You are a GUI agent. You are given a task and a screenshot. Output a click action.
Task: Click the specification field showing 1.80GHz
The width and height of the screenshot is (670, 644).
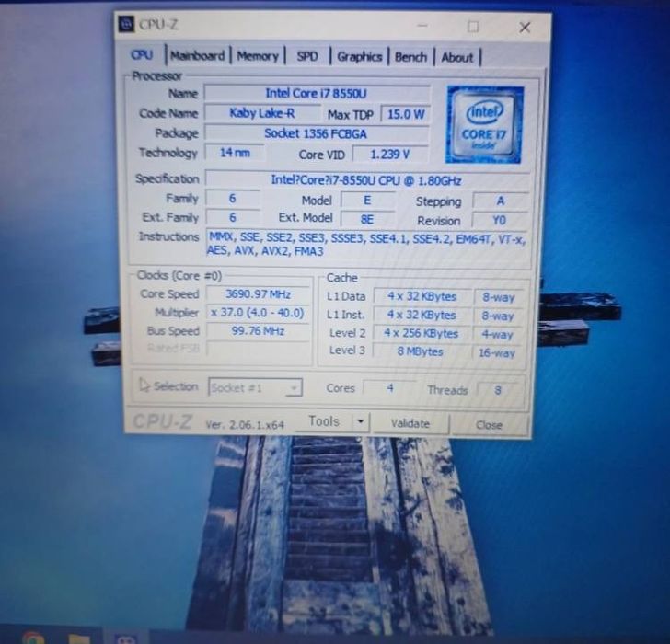point(366,180)
